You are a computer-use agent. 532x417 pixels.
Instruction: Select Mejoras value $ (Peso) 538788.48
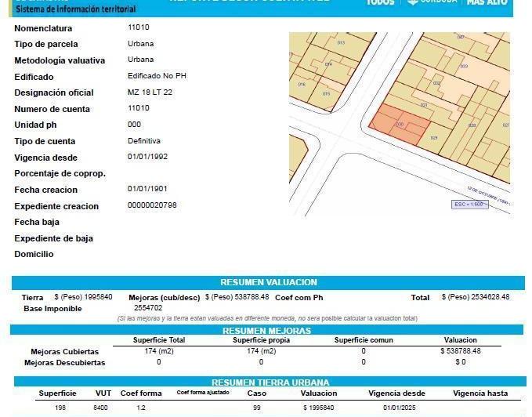point(237,297)
